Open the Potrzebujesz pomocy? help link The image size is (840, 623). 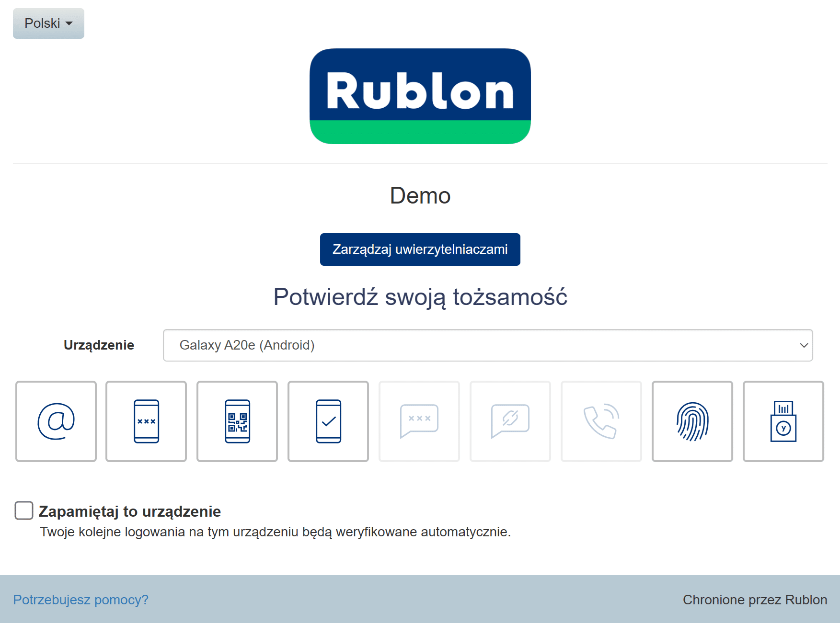(x=81, y=600)
